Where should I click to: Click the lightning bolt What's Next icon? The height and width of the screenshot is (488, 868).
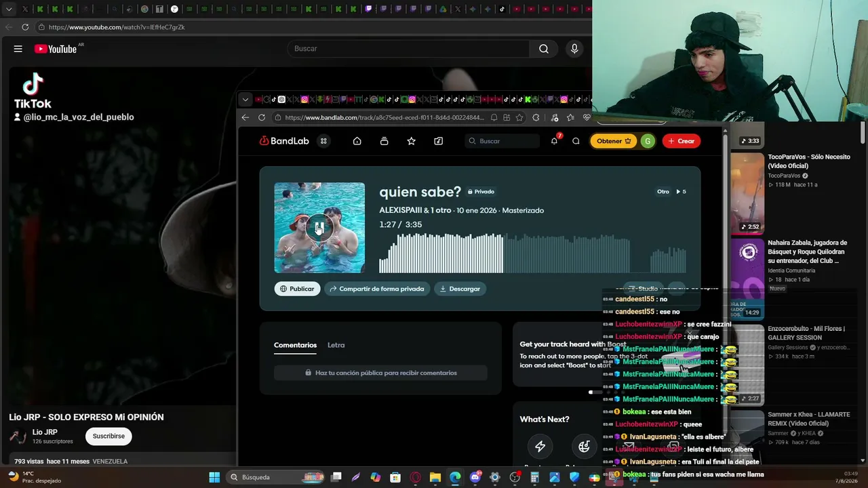tap(540, 446)
